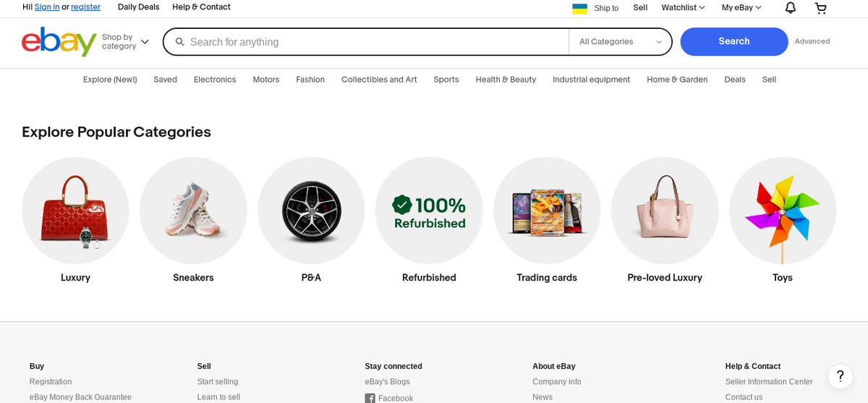Select the Deals menu item
The width and height of the screenshot is (868, 403).
735,80
